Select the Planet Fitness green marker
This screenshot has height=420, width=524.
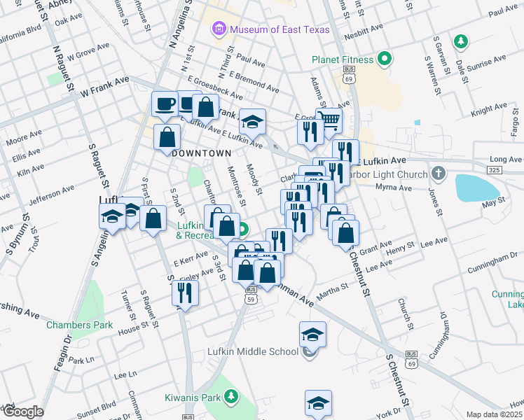click(x=384, y=59)
